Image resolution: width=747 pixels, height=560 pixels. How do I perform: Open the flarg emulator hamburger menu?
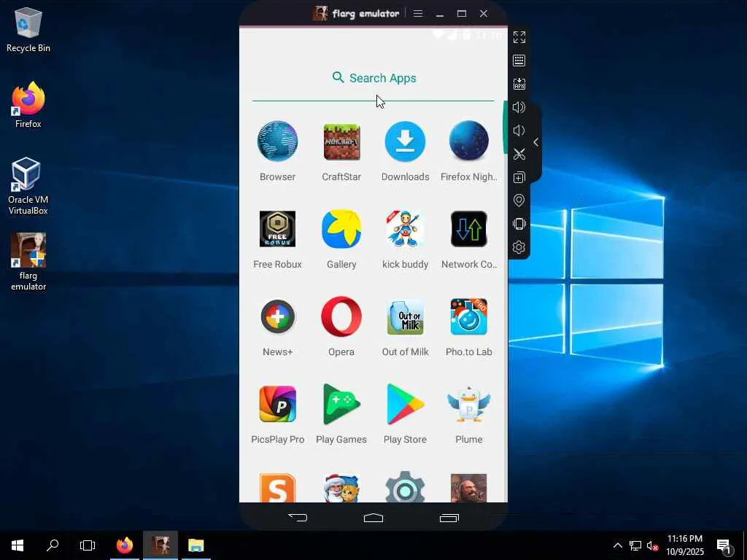418,13
